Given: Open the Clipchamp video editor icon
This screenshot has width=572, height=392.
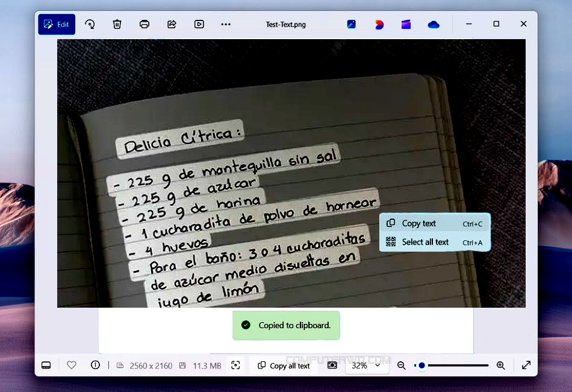Looking at the screenshot, I should click(x=406, y=25).
